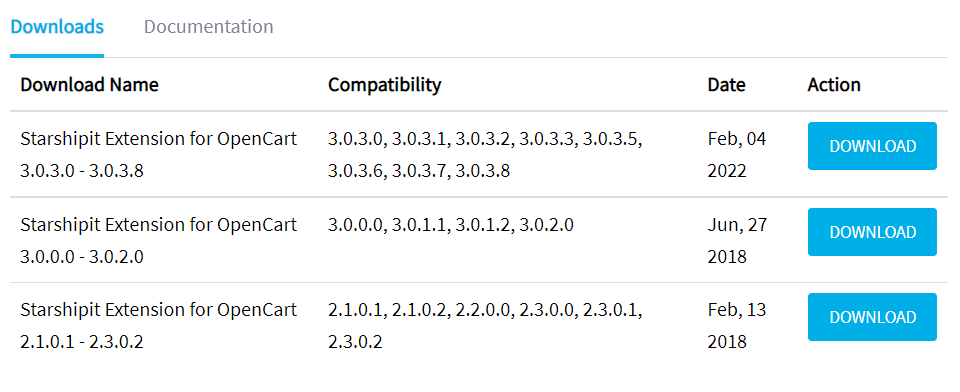This screenshot has height=392, width=960.
Task: Download the extension for OpenCart 3.0.3.0 - 3.0.3.8
Action: (872, 146)
